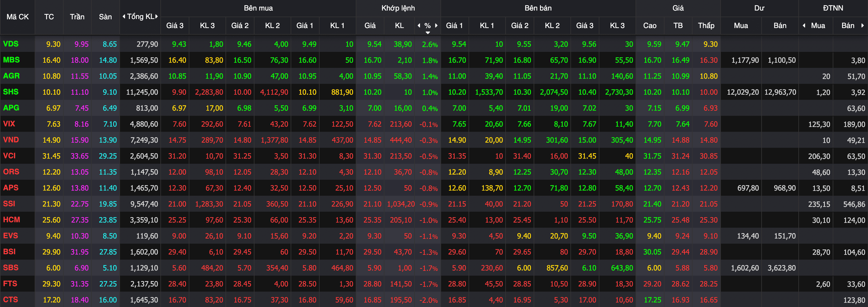
Task: Click the TB average price header
Action: [678, 26]
